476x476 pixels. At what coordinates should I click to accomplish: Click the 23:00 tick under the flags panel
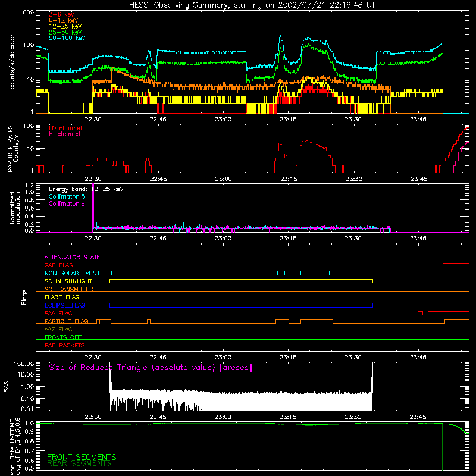click(x=223, y=358)
